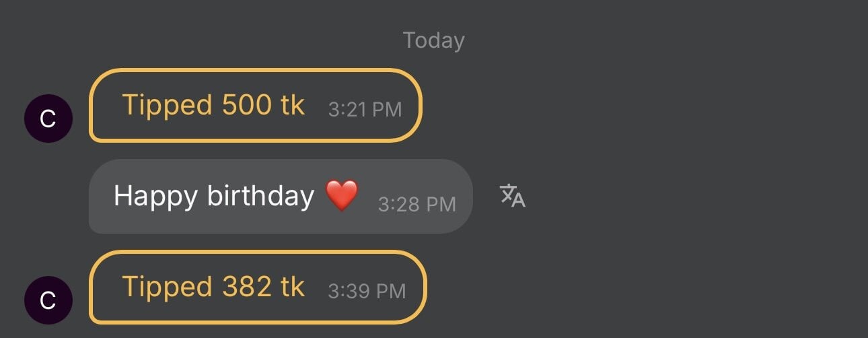Open the C avatar next to 382 tk tip
This screenshot has width=868, height=338.
48,300
